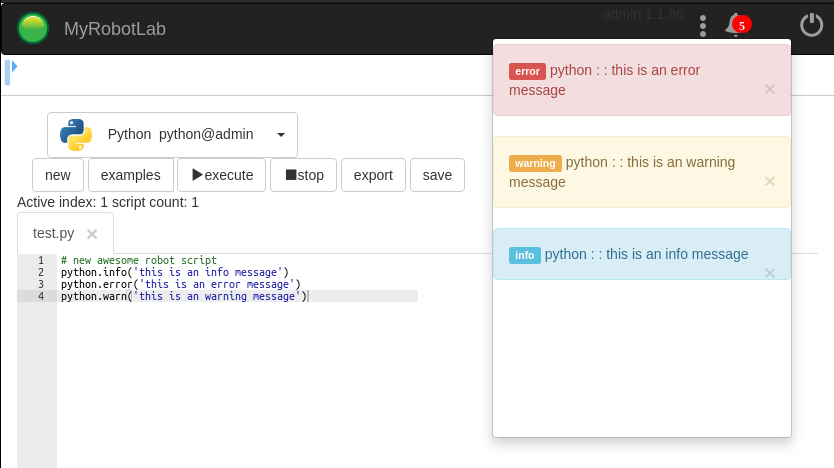Dismiss the warning message notification

770,181
